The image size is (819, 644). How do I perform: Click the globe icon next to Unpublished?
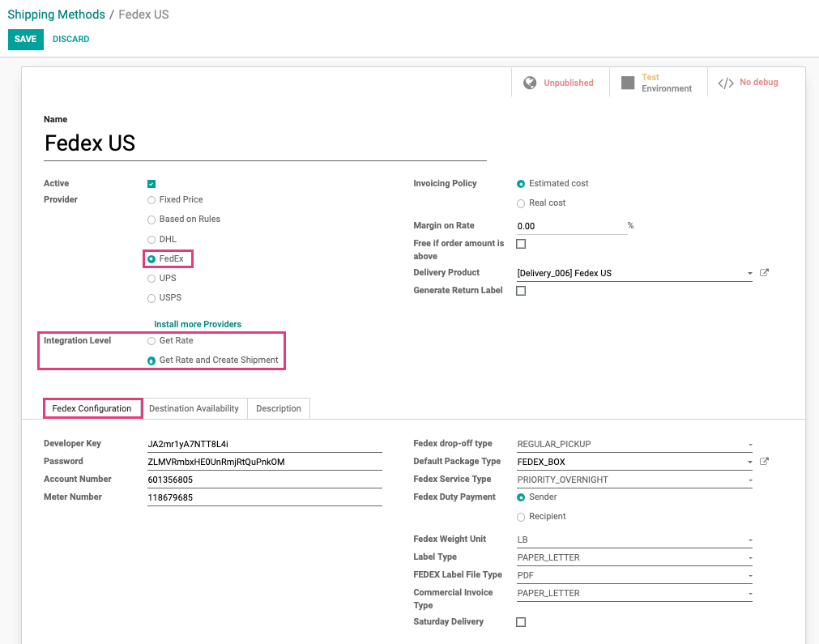click(x=530, y=83)
